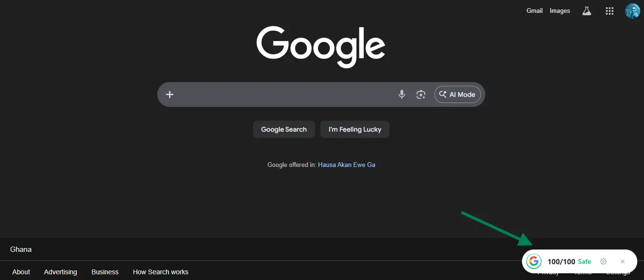The image size is (644, 280).
Task: Open search by image camera icon
Action: 420,94
